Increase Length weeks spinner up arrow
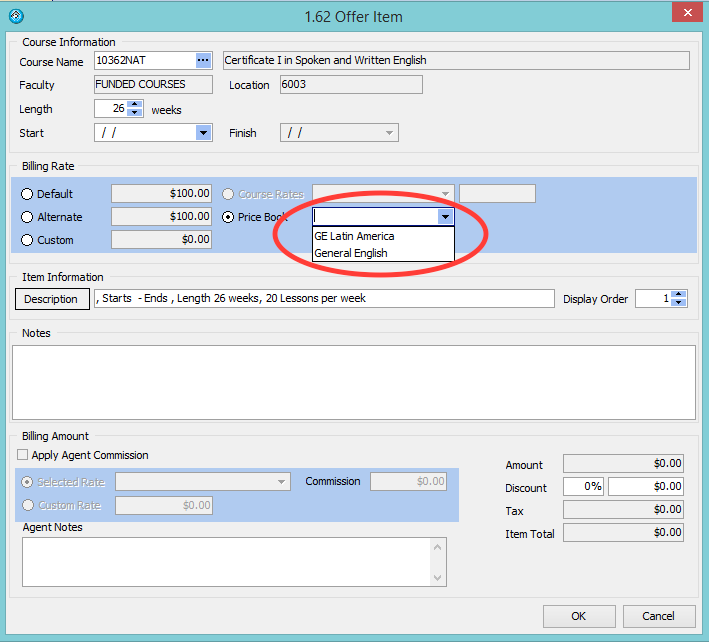The width and height of the screenshot is (709, 642). tap(135, 105)
